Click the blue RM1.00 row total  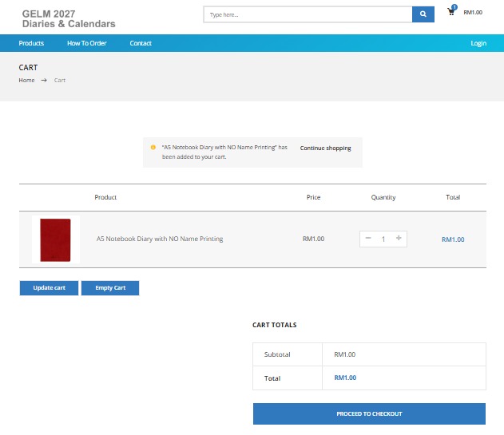tap(453, 239)
